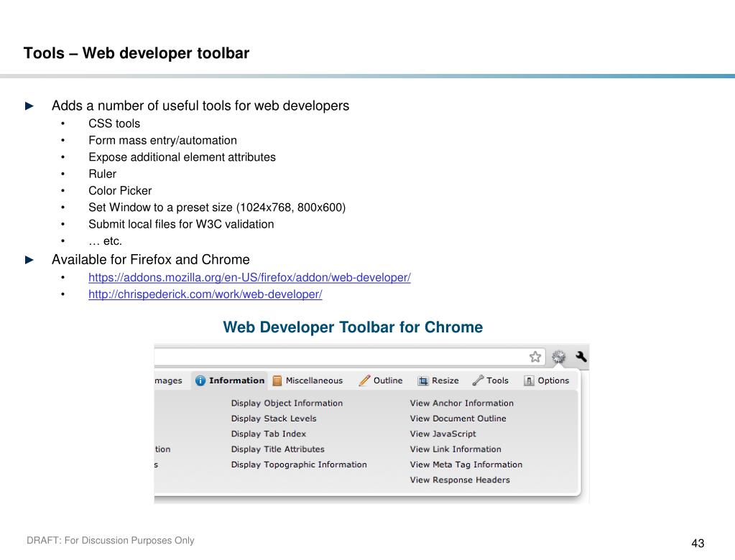The image size is (735, 560).
Task: Click the 'DRAFT: For Discussion Purposes Only' footer
Action: click(x=110, y=541)
